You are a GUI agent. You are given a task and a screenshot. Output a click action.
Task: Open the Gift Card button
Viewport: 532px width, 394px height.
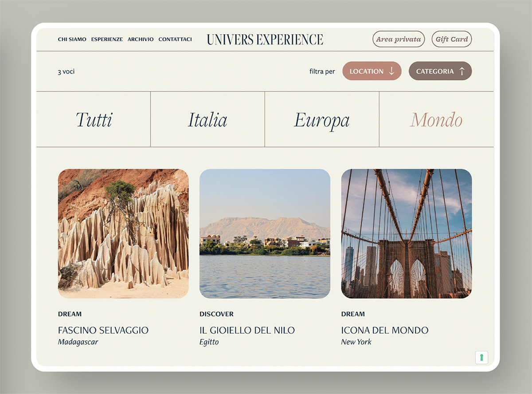451,39
